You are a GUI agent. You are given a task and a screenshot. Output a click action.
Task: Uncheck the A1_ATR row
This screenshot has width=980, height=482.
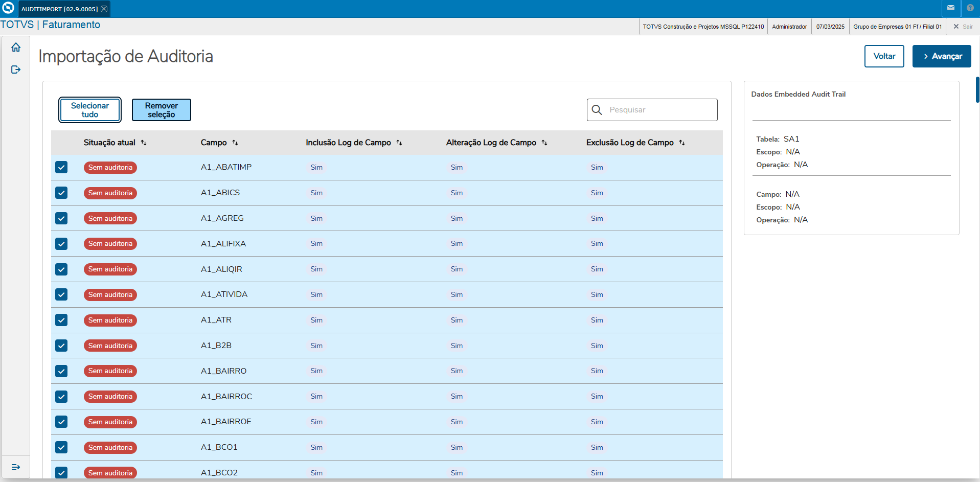tap(61, 320)
